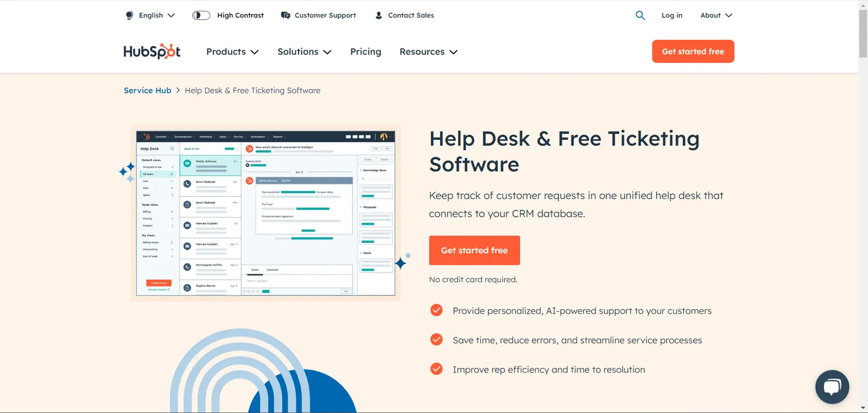Click the globe language icon
868x413 pixels.
click(129, 15)
